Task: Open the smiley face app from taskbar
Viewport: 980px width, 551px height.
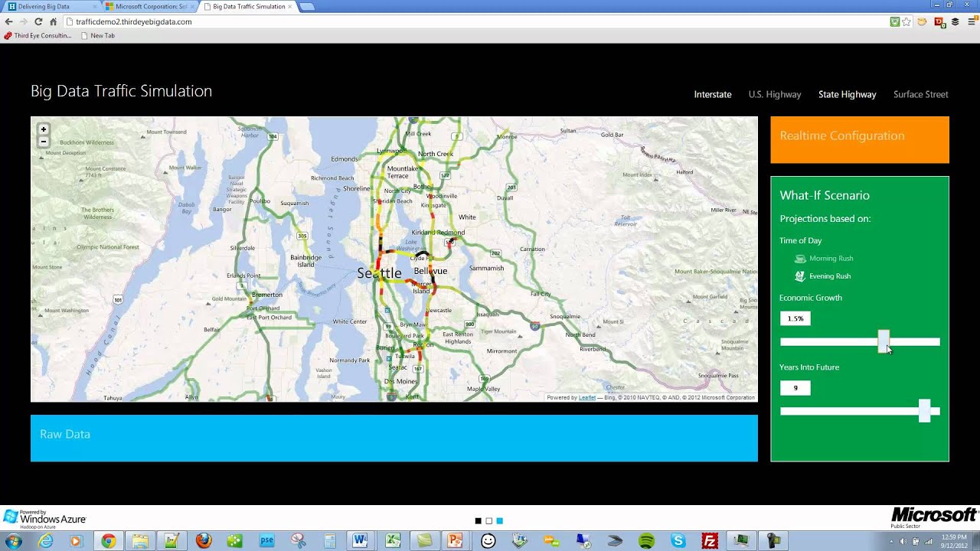Action: (x=488, y=541)
